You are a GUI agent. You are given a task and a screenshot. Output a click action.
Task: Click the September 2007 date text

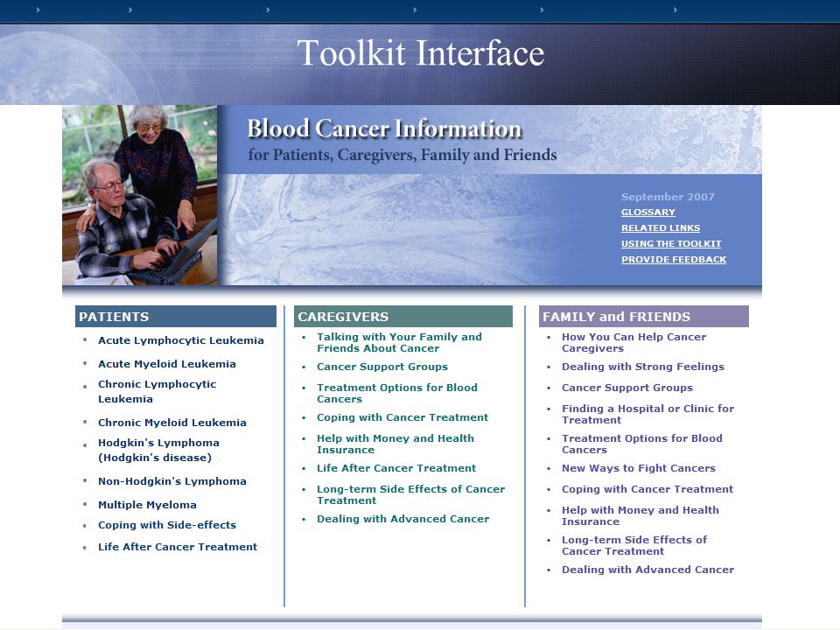point(668,197)
